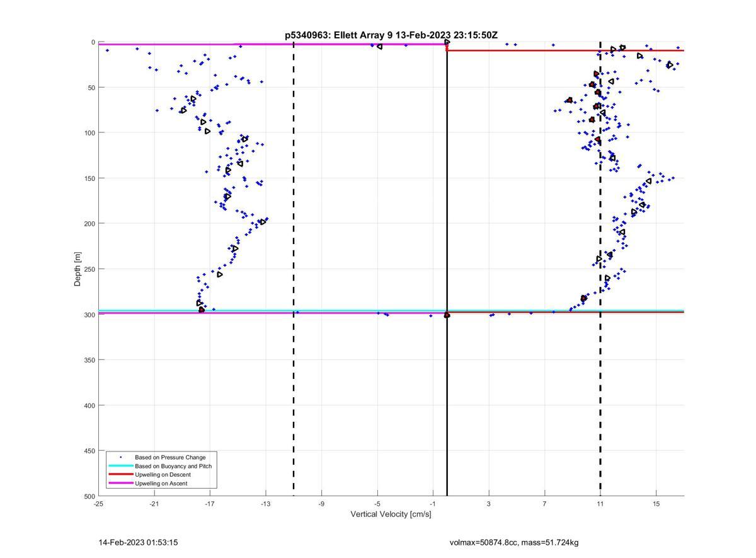Click x-axis tick label '-1'
The image size is (756, 558).
point(433,504)
